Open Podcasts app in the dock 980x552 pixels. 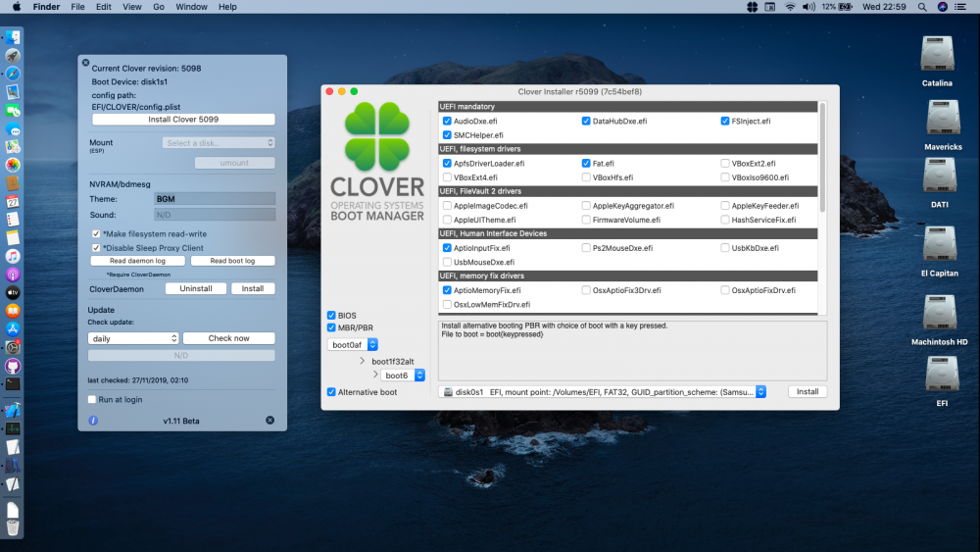(13, 275)
